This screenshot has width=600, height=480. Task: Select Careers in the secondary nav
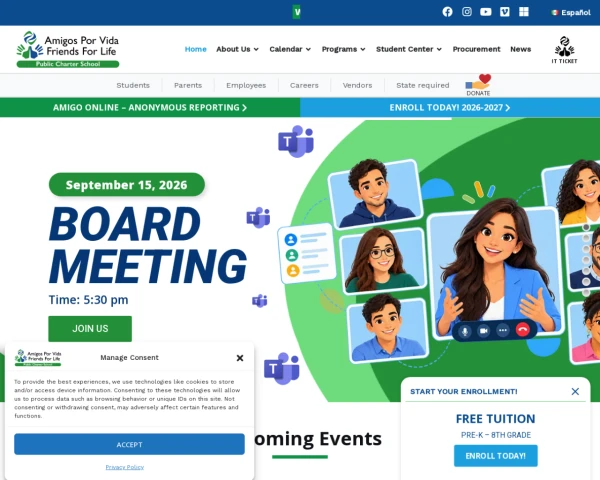[x=304, y=85]
